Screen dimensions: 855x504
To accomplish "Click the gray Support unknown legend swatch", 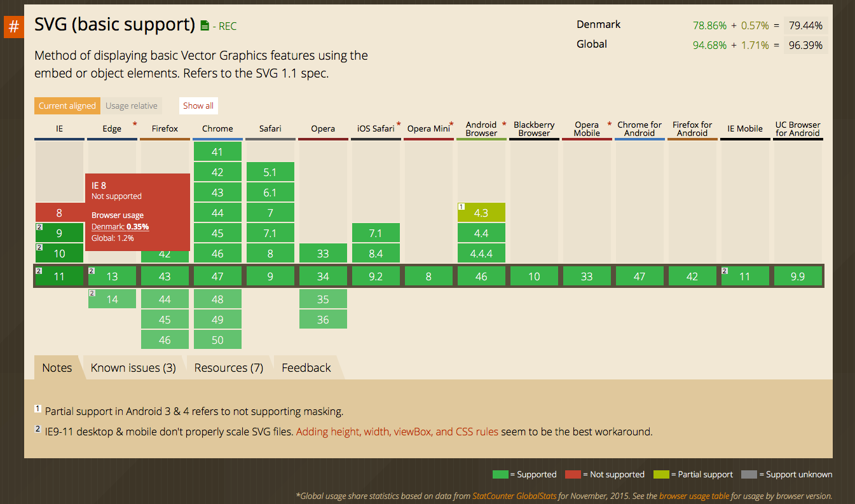I will (x=749, y=475).
